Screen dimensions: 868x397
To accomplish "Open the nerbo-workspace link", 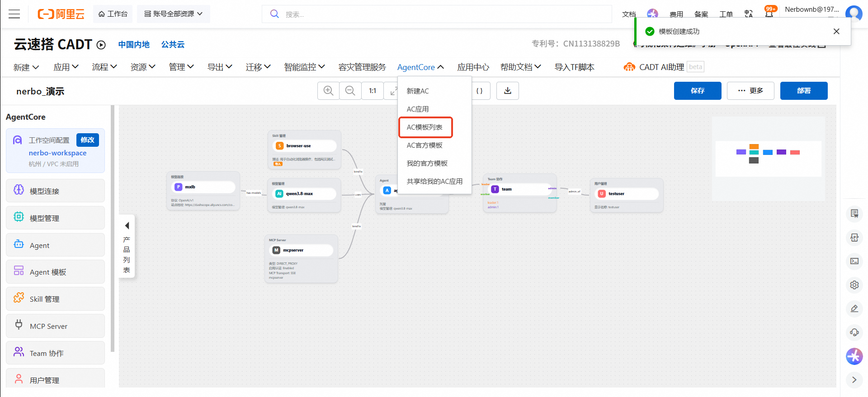I will (57, 153).
